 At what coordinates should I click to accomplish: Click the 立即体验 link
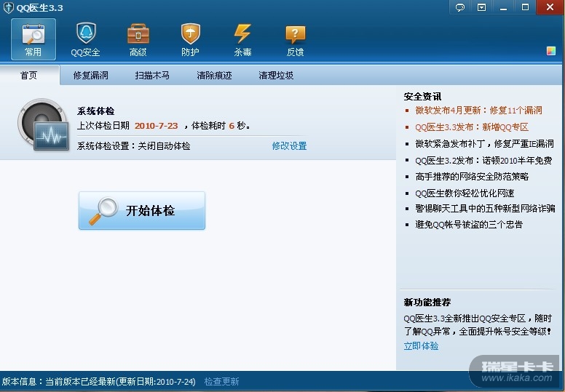point(421,346)
